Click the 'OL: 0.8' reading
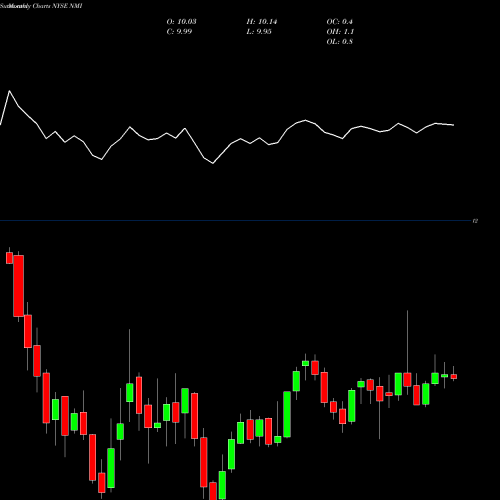Viewport: 500px width, 500px height. [339, 42]
